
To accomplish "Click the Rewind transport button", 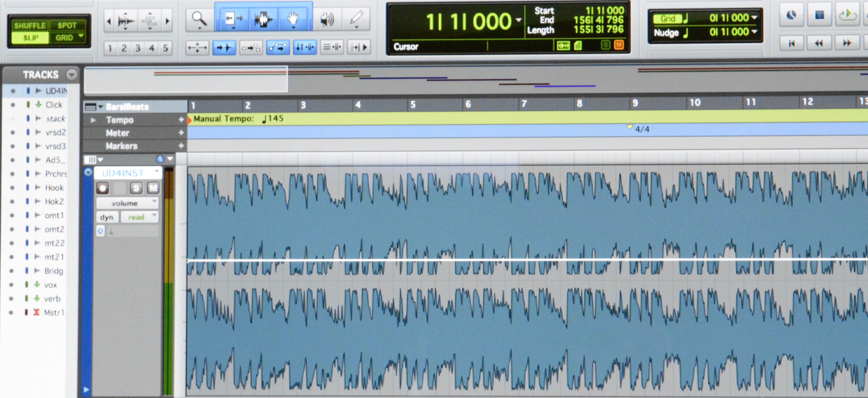I will [819, 43].
